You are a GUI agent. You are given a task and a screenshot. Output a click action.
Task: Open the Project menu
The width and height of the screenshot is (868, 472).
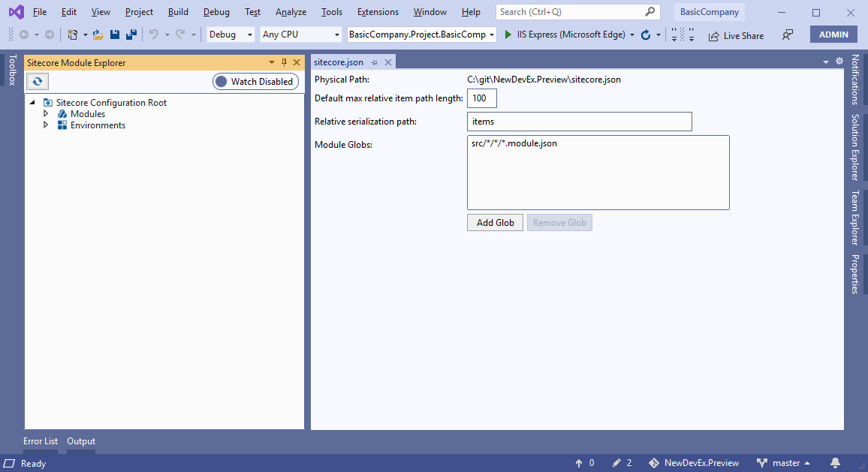point(139,11)
